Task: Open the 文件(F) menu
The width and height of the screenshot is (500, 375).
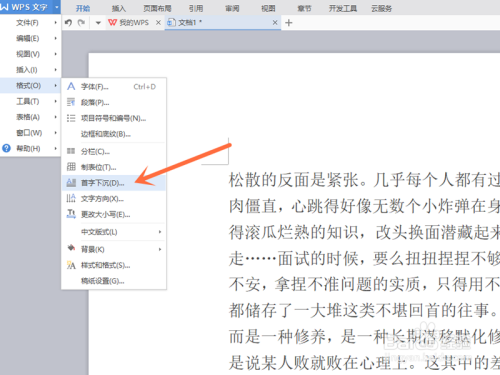Action: click(30, 23)
